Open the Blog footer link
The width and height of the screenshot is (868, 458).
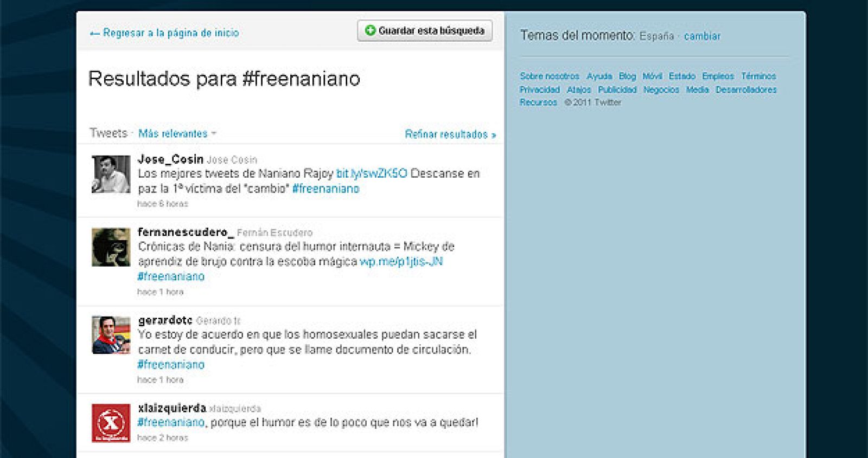[x=628, y=76]
